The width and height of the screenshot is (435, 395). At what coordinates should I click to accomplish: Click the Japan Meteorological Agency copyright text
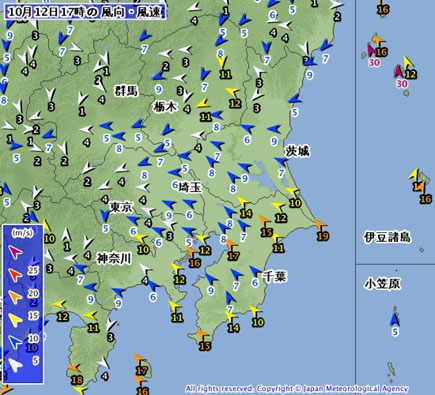297,389
